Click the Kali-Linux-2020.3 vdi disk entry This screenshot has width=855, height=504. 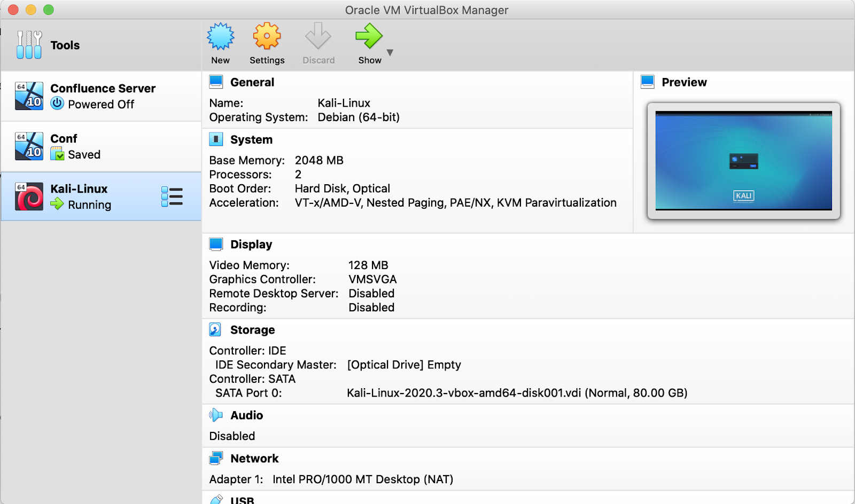(517, 393)
